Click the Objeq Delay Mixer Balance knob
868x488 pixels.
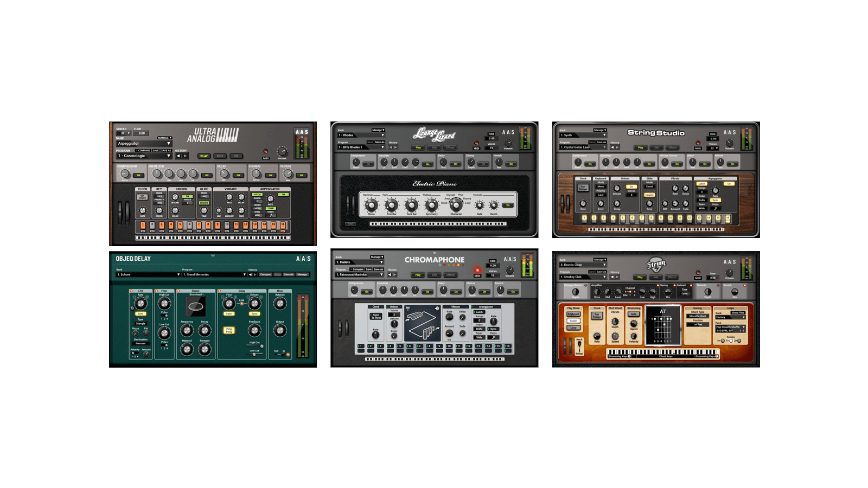click(280, 303)
